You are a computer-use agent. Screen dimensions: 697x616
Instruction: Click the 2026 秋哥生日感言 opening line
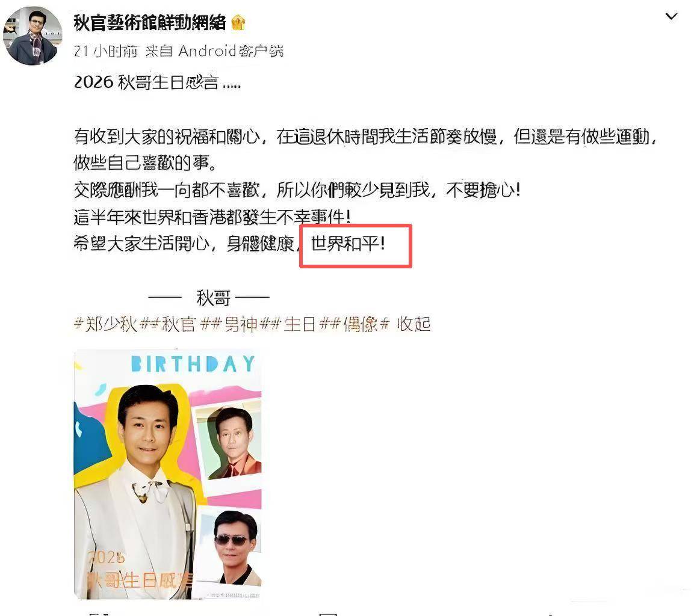[x=157, y=82]
